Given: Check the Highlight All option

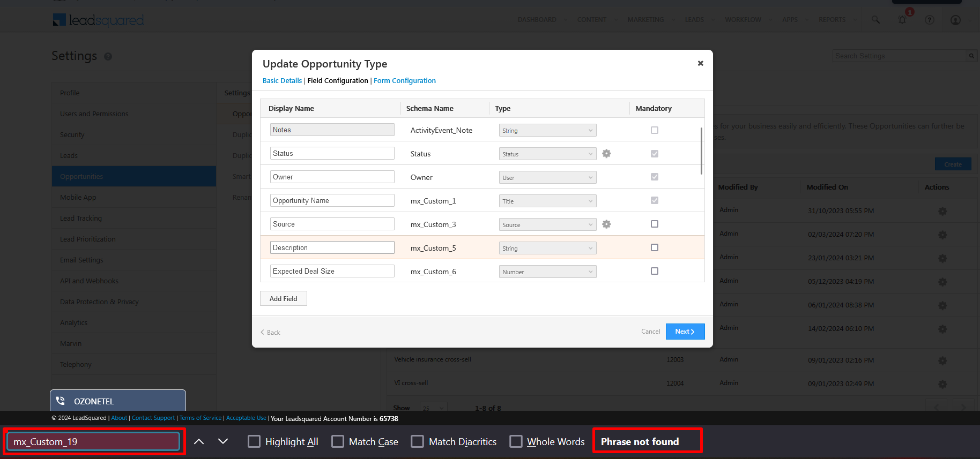Looking at the screenshot, I should (x=254, y=441).
